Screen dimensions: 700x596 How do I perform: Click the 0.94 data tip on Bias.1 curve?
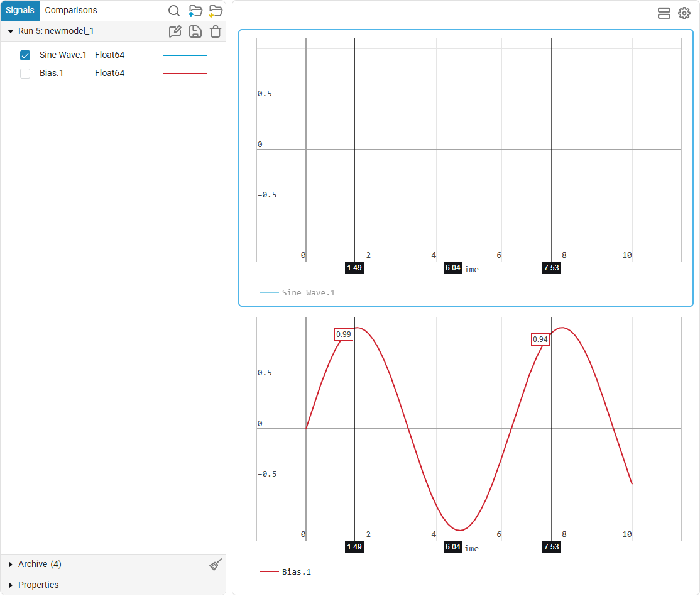coord(540,339)
